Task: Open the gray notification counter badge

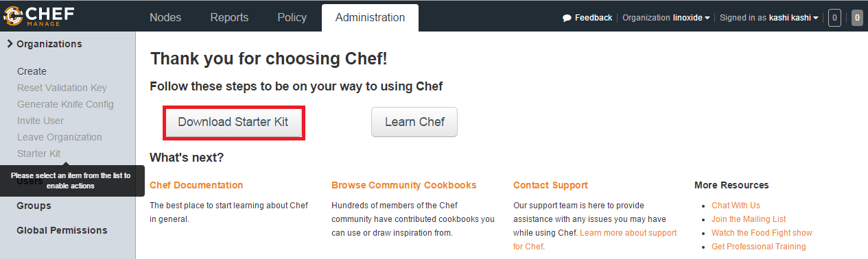Action: coord(857,18)
